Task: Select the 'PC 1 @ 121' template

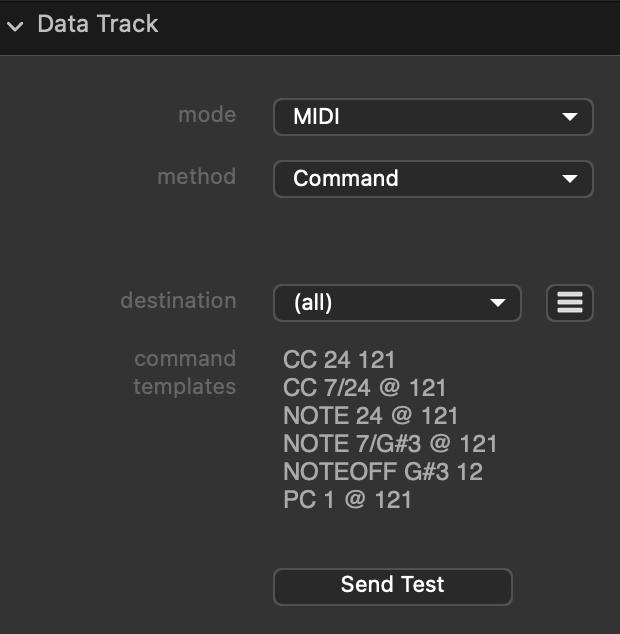Action: tap(347, 499)
